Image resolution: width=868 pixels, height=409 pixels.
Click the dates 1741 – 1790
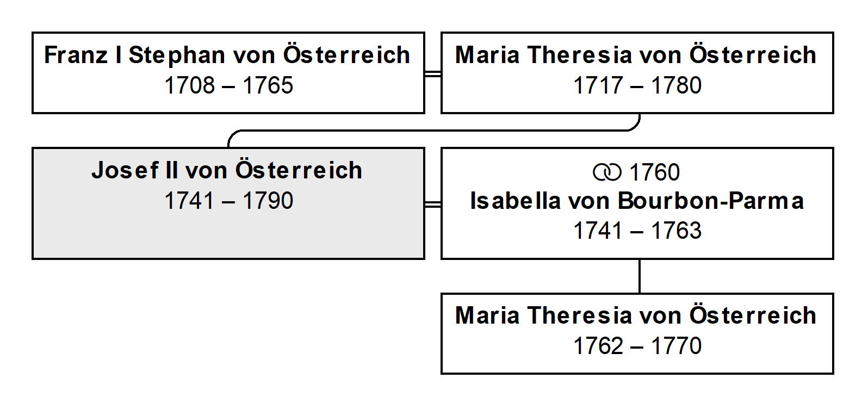point(228,201)
